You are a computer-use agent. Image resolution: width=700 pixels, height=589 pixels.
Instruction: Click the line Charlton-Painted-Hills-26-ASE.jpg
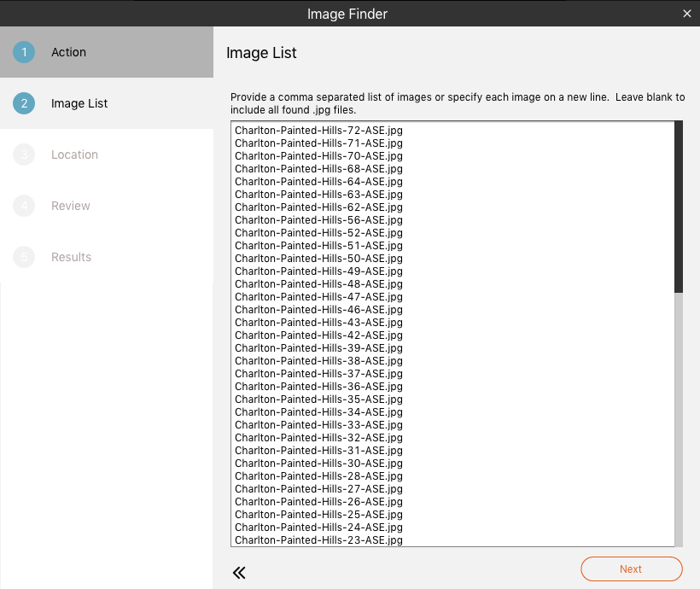pyautogui.click(x=318, y=502)
